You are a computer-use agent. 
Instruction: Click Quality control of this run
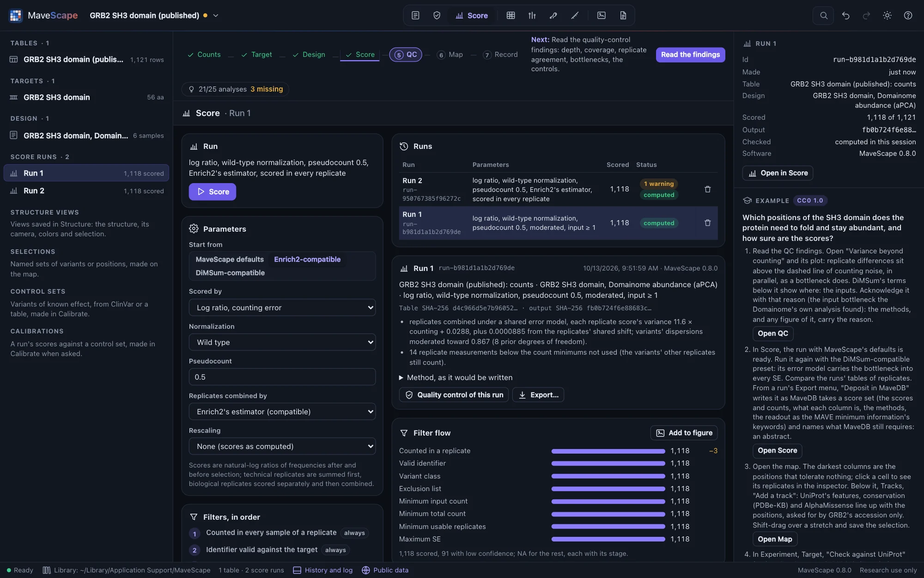[454, 395]
